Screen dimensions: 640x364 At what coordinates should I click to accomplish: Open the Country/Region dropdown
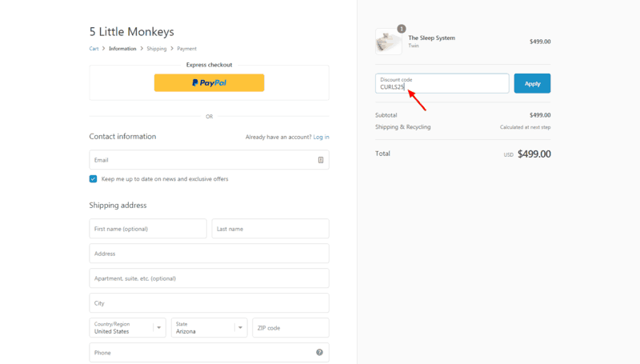pos(127,328)
